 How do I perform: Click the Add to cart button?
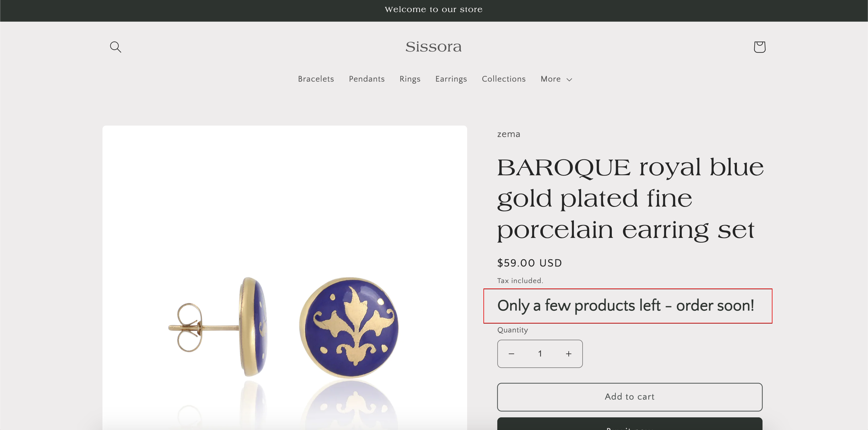(x=629, y=397)
